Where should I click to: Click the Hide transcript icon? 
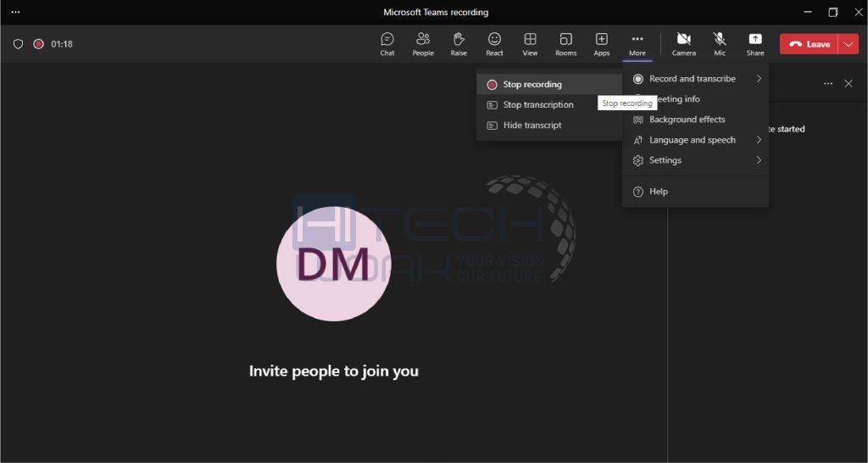pos(492,126)
